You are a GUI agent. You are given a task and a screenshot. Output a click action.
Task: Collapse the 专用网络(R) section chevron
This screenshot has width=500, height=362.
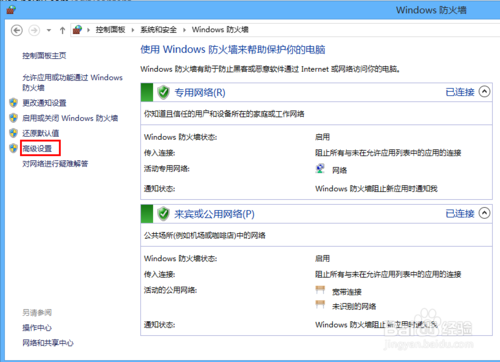pyautogui.click(x=484, y=91)
